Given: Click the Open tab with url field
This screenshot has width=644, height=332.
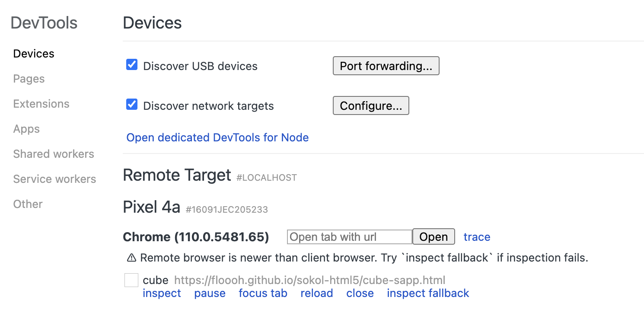Looking at the screenshot, I should coord(349,236).
